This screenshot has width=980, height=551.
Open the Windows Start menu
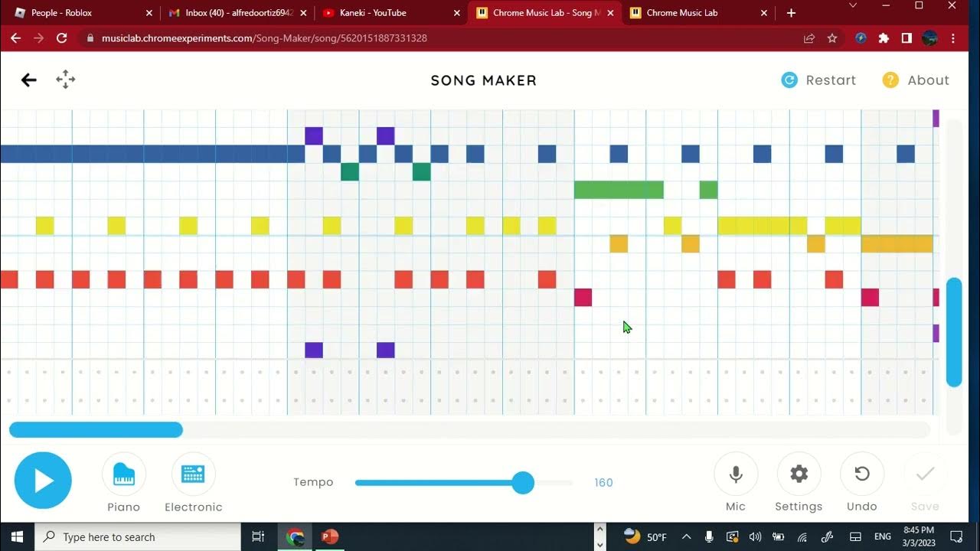click(17, 536)
